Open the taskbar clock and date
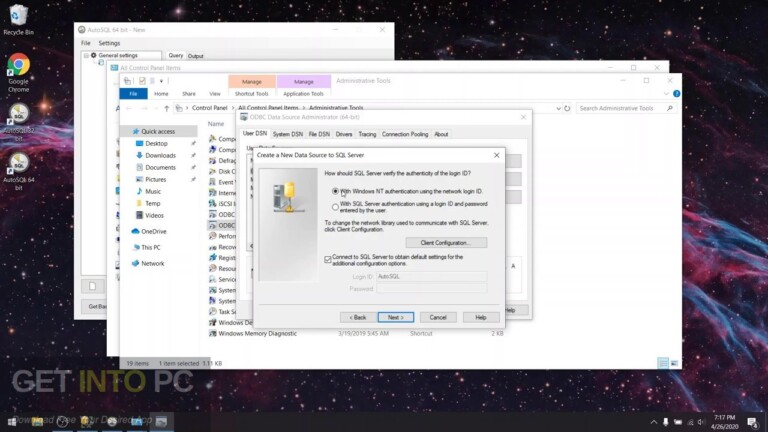 (x=724, y=422)
